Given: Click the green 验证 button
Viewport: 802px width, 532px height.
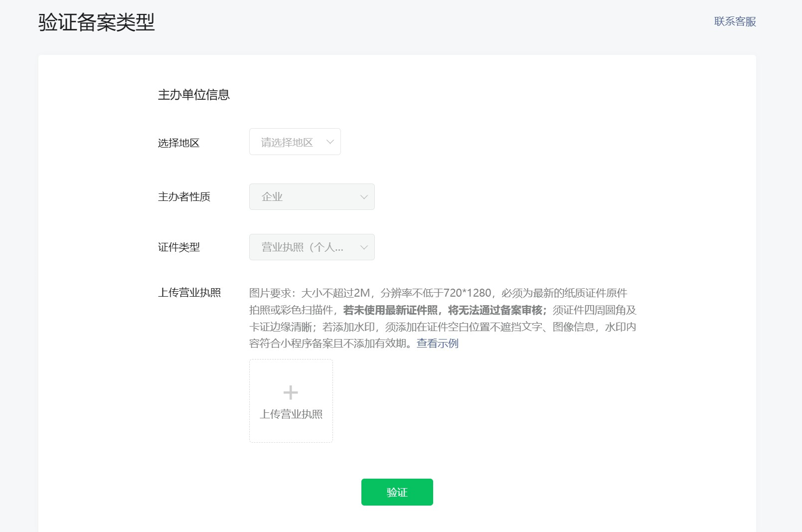Looking at the screenshot, I should (397, 492).
